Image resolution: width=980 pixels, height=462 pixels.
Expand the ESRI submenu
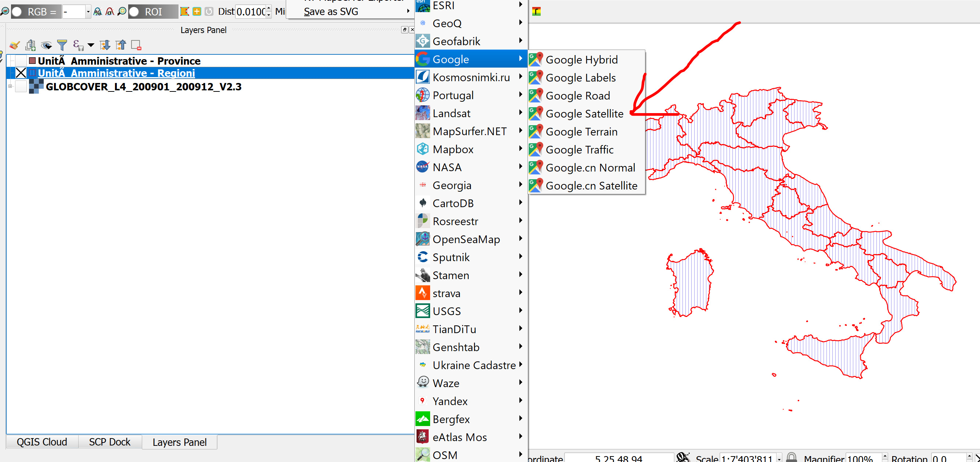click(471, 5)
